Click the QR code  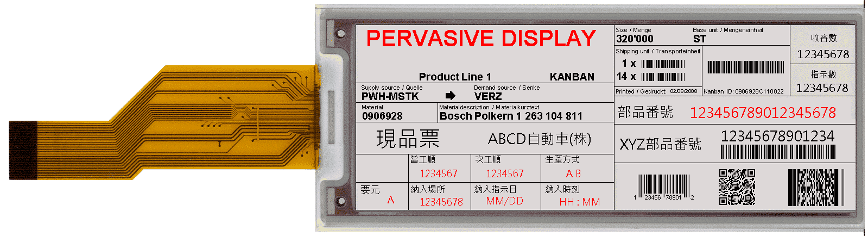(x=737, y=187)
